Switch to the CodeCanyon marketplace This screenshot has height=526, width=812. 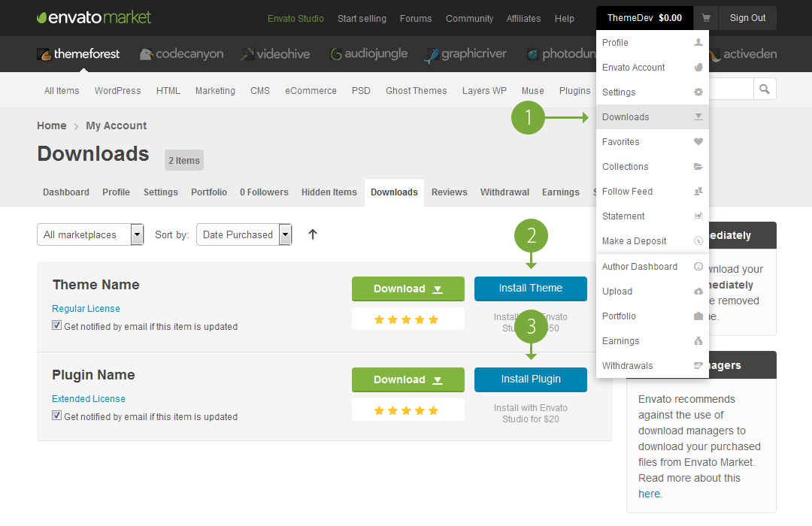(181, 54)
